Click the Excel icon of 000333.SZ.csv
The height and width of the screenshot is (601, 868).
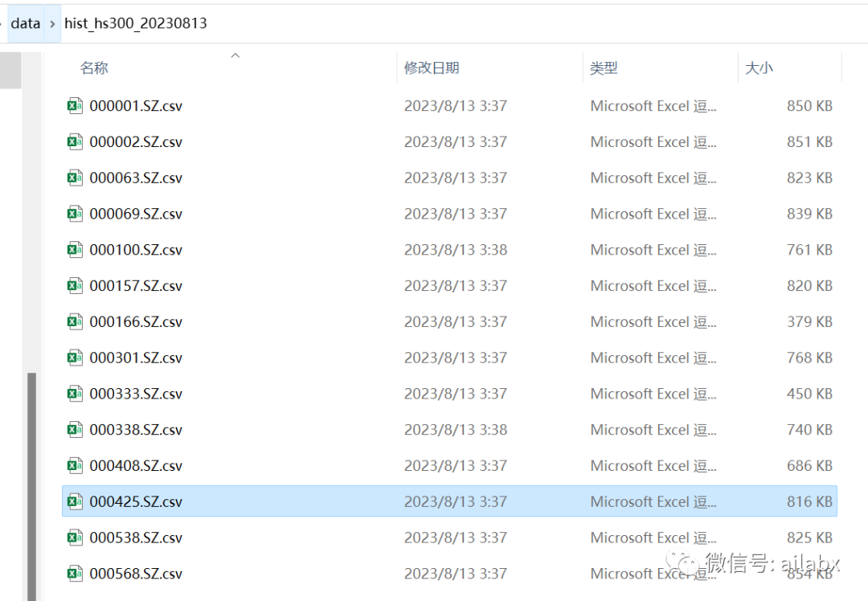coord(75,394)
